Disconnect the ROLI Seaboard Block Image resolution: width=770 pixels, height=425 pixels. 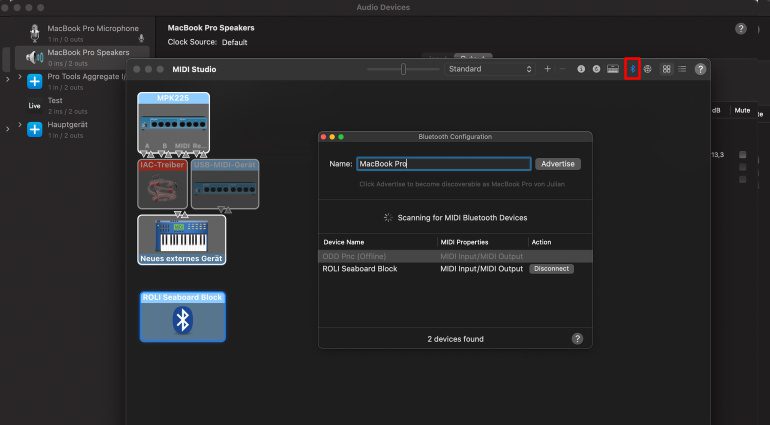[551, 269]
